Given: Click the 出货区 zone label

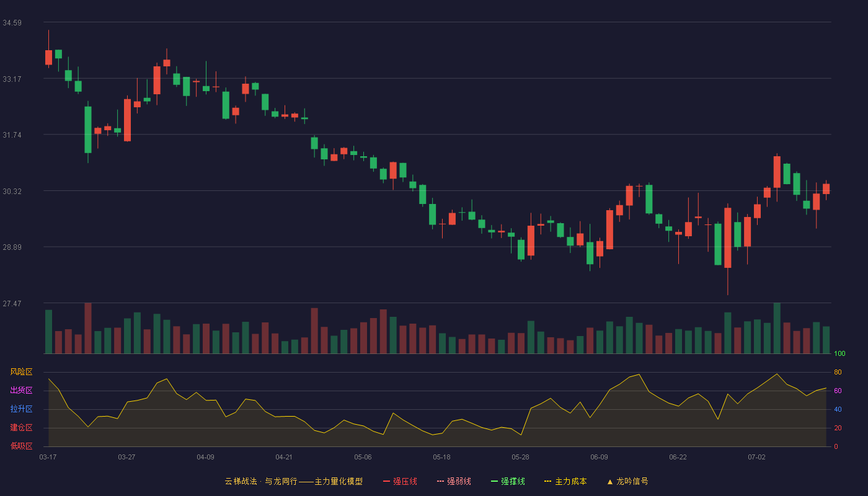Looking at the screenshot, I should pyautogui.click(x=21, y=391).
